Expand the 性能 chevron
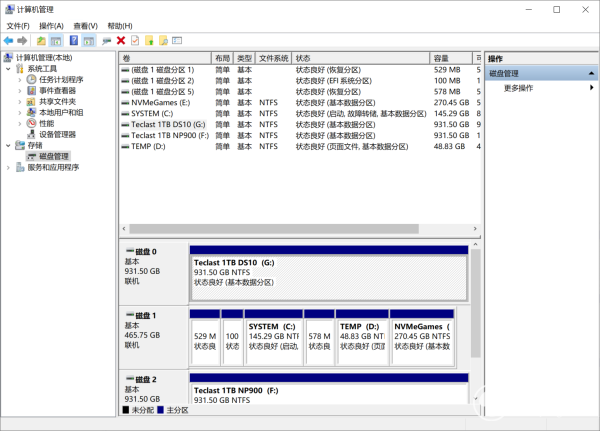The width and height of the screenshot is (600, 431). (x=20, y=123)
